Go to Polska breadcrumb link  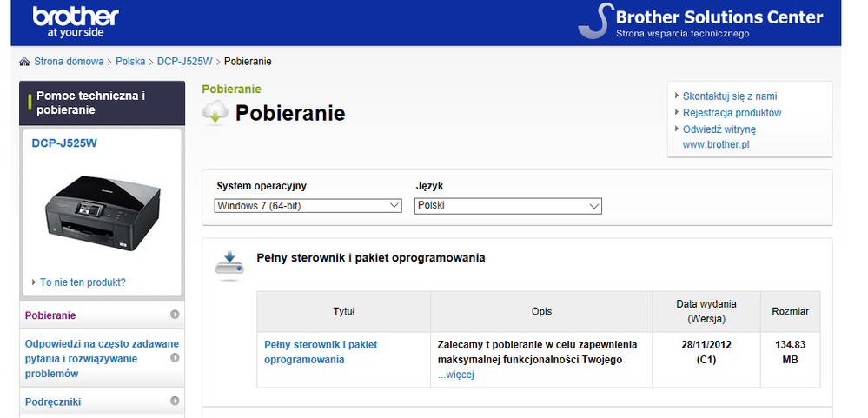pos(130,62)
